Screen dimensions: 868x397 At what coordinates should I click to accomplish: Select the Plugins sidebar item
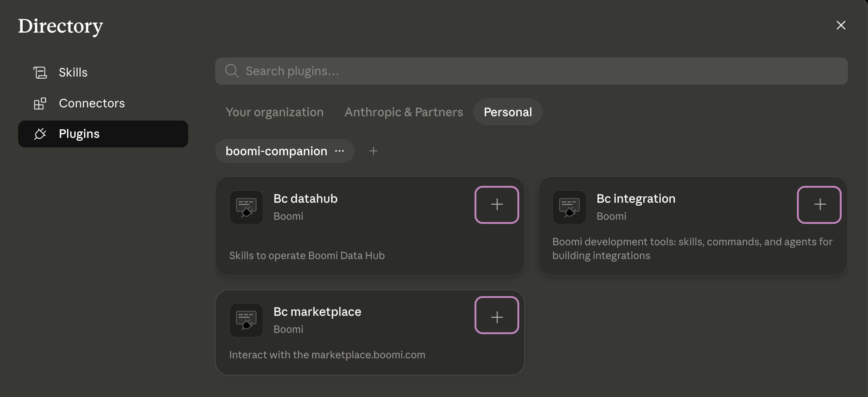103,134
